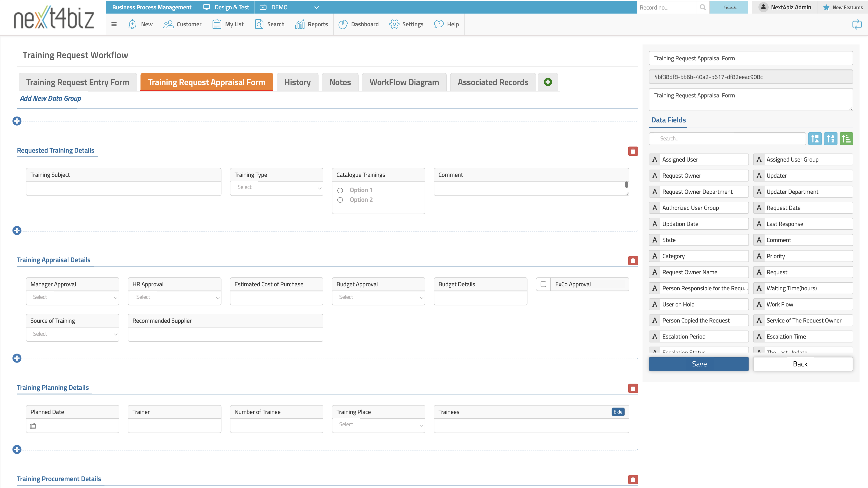Image resolution: width=868 pixels, height=488 pixels.
Task: Select the Reports chart icon
Action: click(300, 24)
